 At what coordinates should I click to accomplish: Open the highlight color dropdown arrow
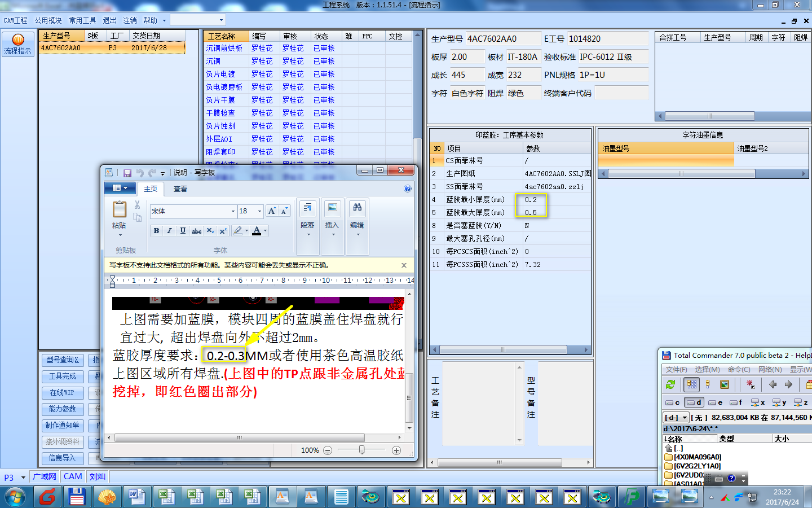(x=246, y=230)
